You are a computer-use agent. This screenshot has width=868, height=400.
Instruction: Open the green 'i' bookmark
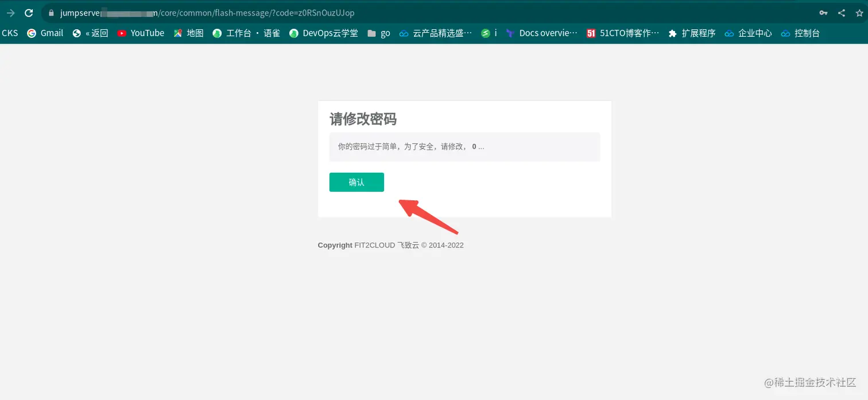coord(489,33)
